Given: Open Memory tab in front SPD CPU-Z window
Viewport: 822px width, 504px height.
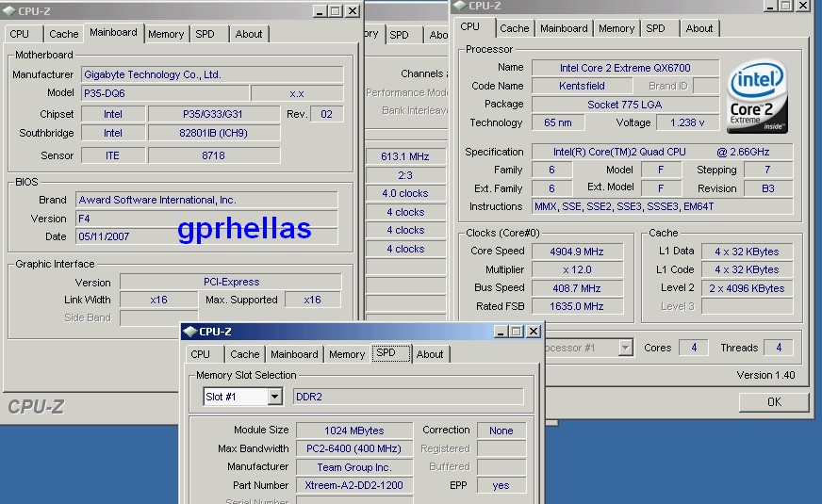Looking at the screenshot, I should click(347, 354).
